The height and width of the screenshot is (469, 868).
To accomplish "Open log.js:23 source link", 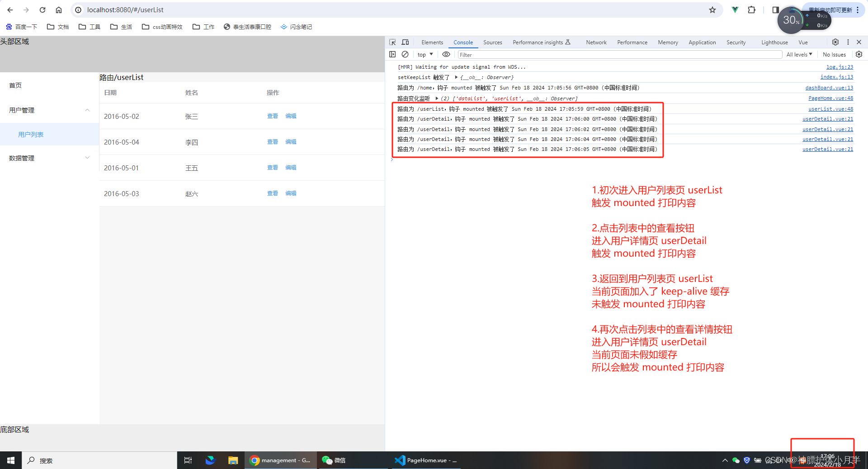I will pyautogui.click(x=840, y=67).
